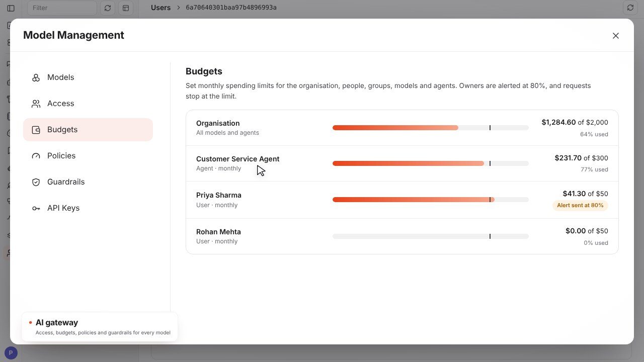Open the Organisation budget row
The image size is (644, 362).
pos(402,128)
